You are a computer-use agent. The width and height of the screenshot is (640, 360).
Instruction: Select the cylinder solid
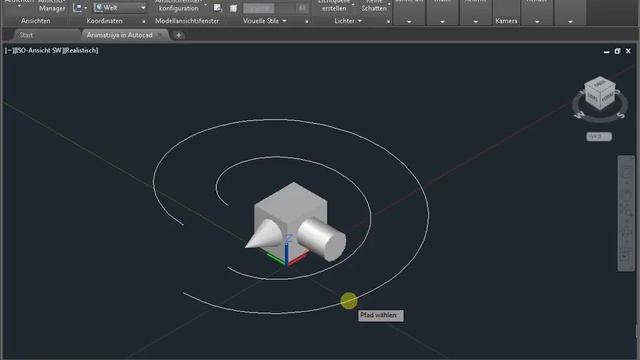(x=323, y=239)
